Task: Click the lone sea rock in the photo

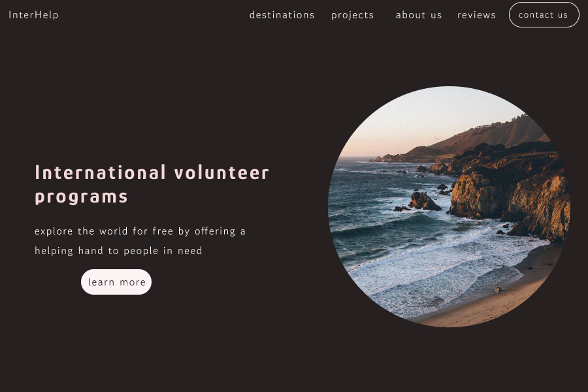Action: point(424,201)
